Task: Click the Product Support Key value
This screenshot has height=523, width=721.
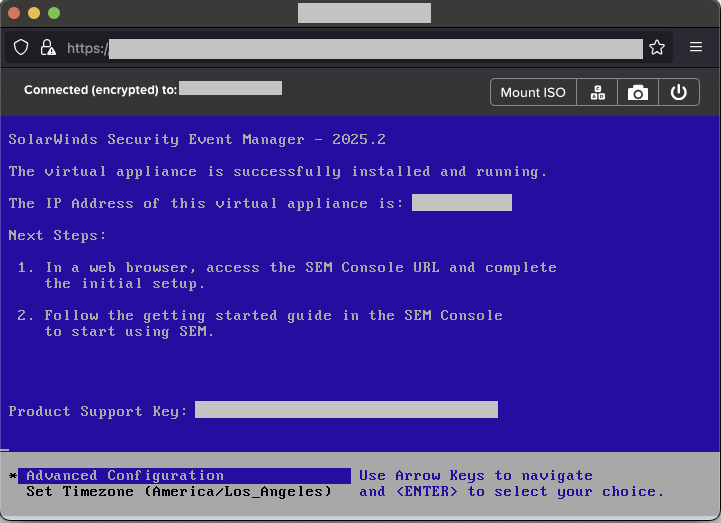Action: tap(346, 410)
